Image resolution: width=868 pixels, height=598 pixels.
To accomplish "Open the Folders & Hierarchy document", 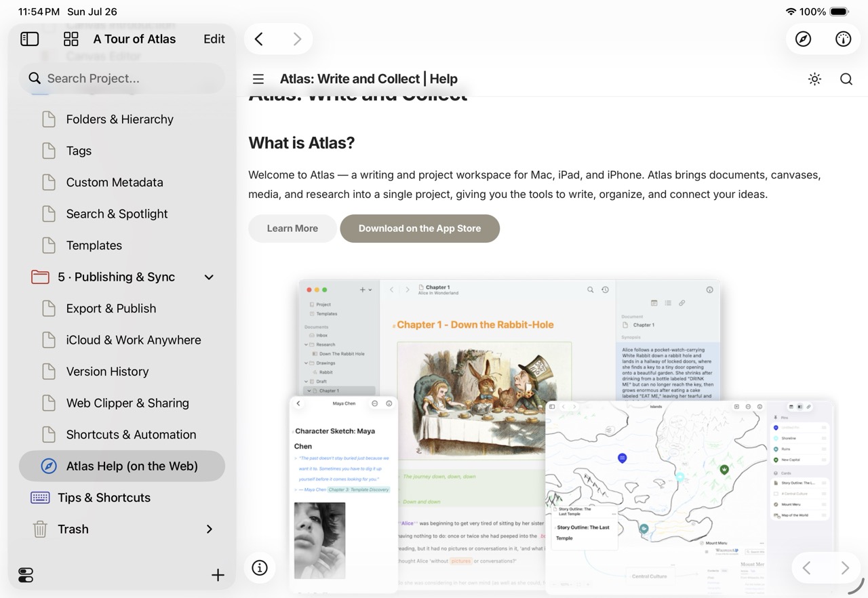I will (x=122, y=119).
